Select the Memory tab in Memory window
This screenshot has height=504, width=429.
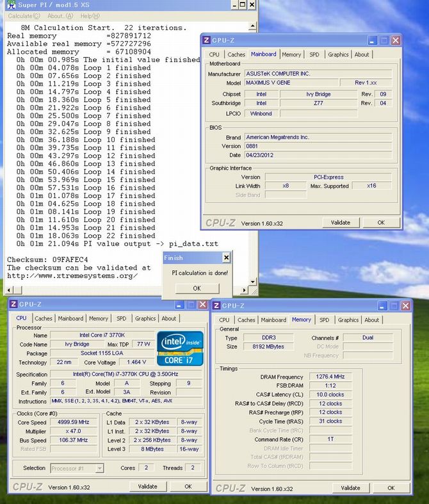(x=302, y=320)
